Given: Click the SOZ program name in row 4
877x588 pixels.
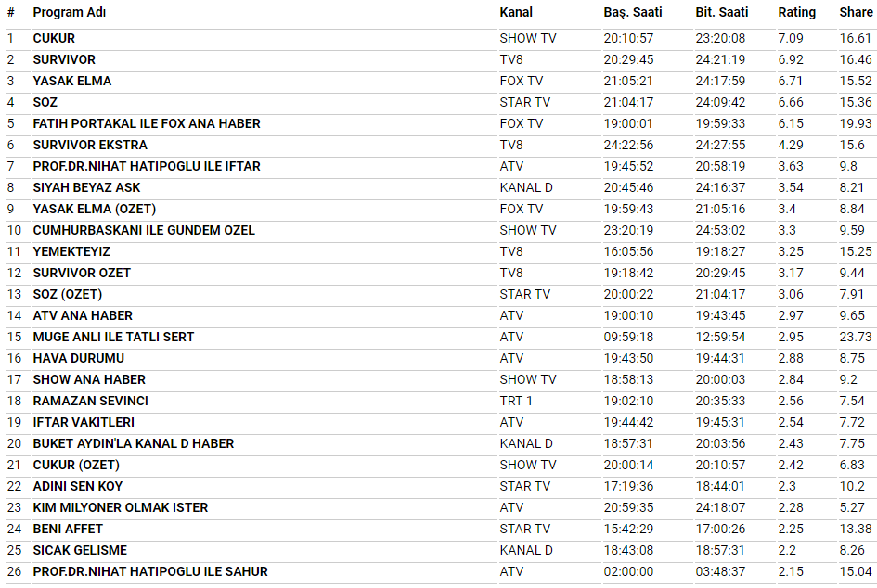Looking at the screenshot, I should point(45,102).
